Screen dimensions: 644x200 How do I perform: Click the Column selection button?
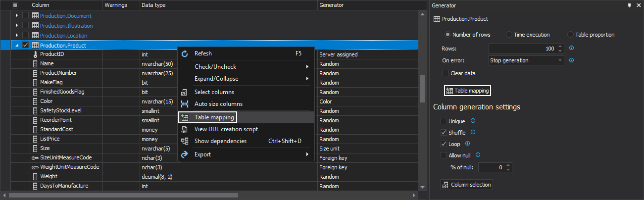[466, 185]
